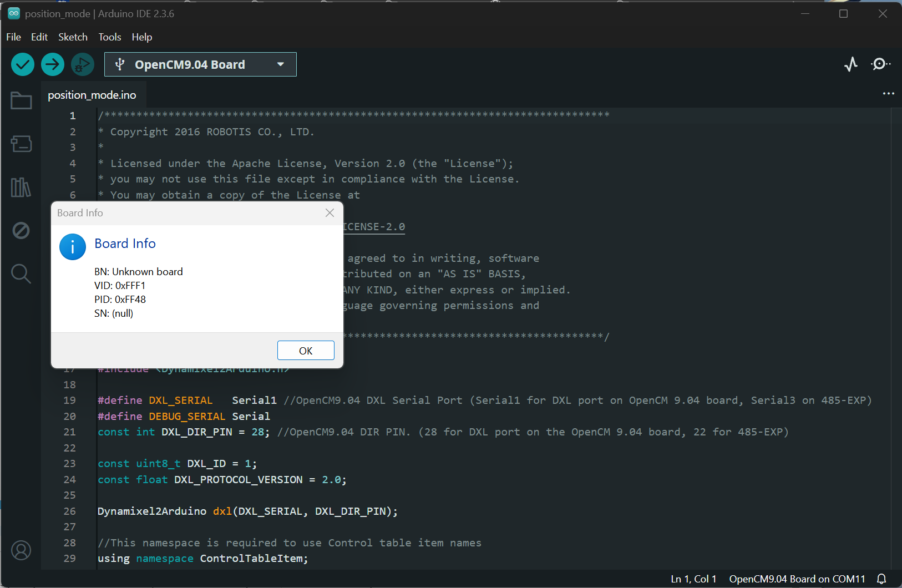The image size is (902, 588).
Task: Click the Verify sketch checkmark icon
Action: 23,65
